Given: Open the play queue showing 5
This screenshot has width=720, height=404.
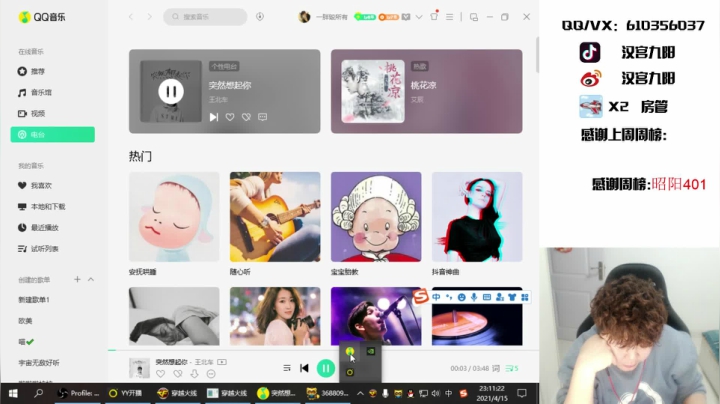Looking at the screenshot, I should (x=512, y=368).
